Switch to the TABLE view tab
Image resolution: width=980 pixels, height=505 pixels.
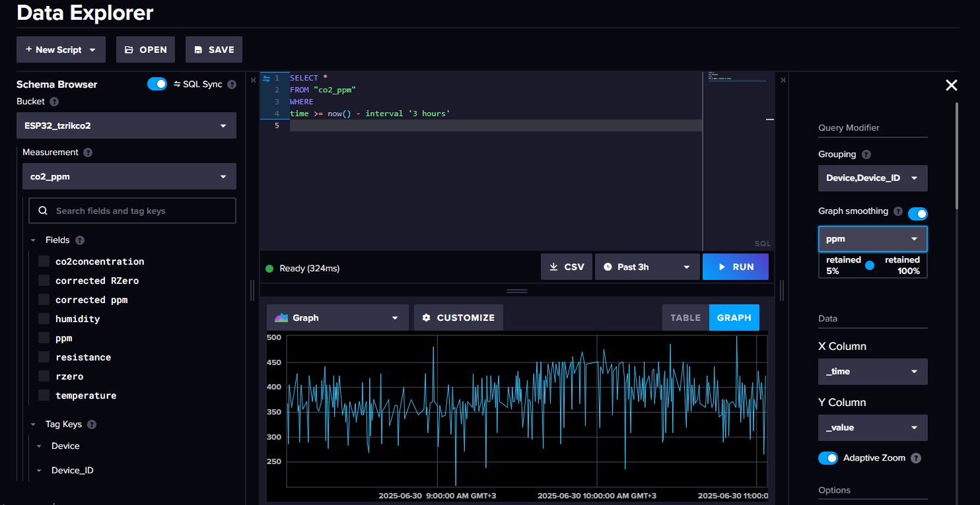click(685, 318)
